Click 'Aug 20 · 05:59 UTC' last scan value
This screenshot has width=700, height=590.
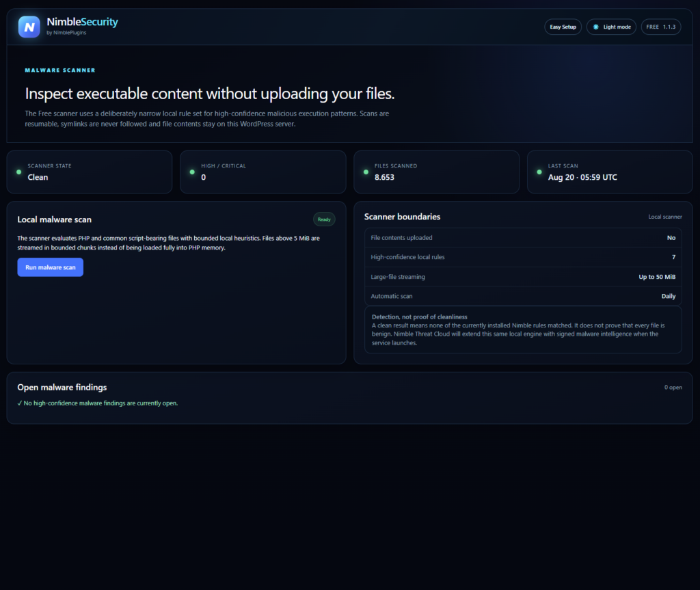[x=582, y=177]
